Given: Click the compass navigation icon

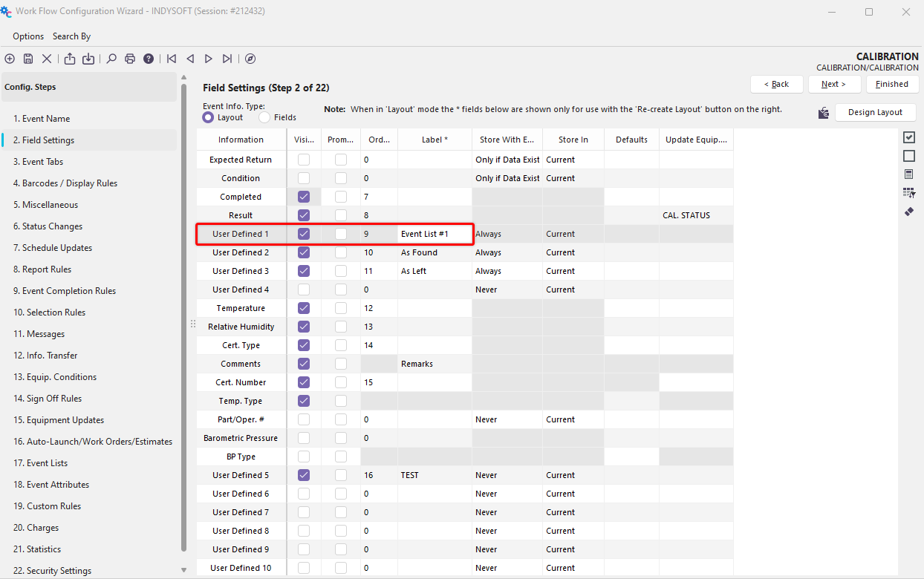Looking at the screenshot, I should click(250, 59).
